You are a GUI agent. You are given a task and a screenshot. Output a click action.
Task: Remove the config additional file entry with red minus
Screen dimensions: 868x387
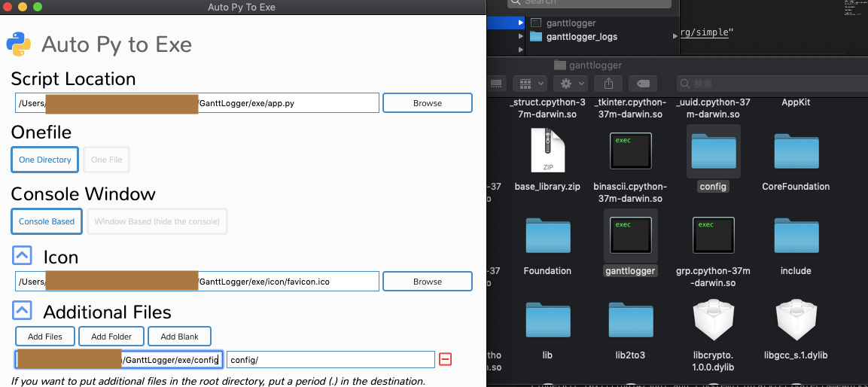click(x=445, y=359)
